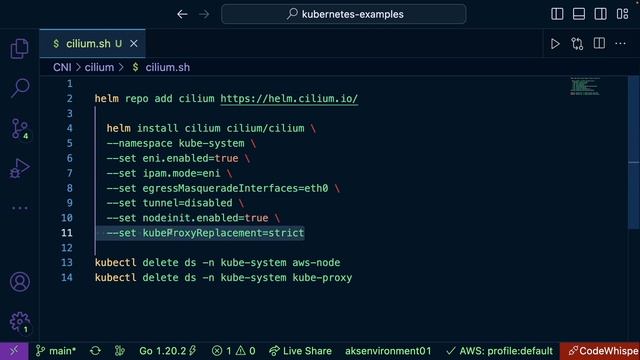Screen dimensions: 640x360
Task: Toggle the bottom panel
Action: point(579,14)
